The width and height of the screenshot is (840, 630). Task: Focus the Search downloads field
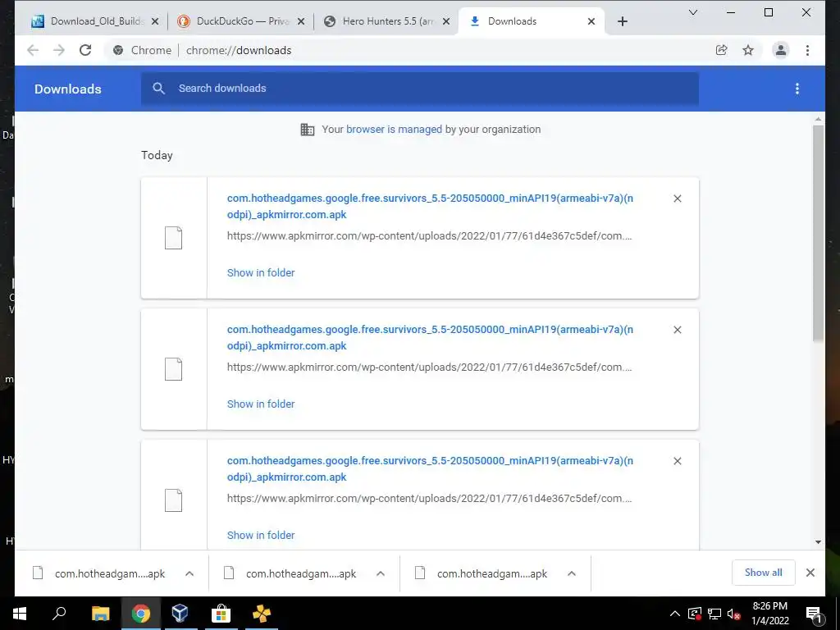419,89
